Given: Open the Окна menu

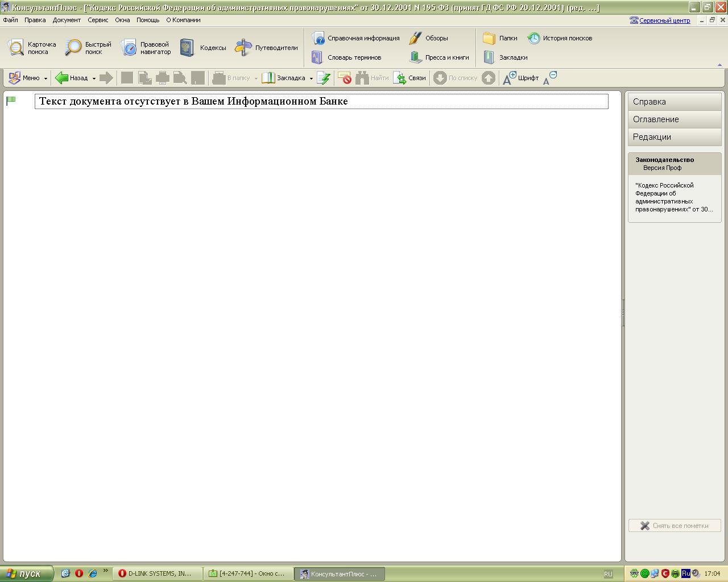Looking at the screenshot, I should [x=122, y=20].
